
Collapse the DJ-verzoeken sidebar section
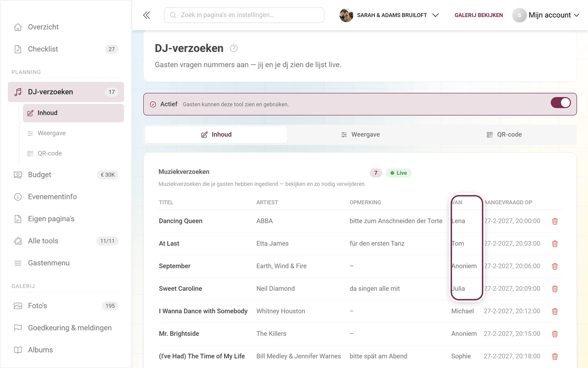click(x=66, y=92)
